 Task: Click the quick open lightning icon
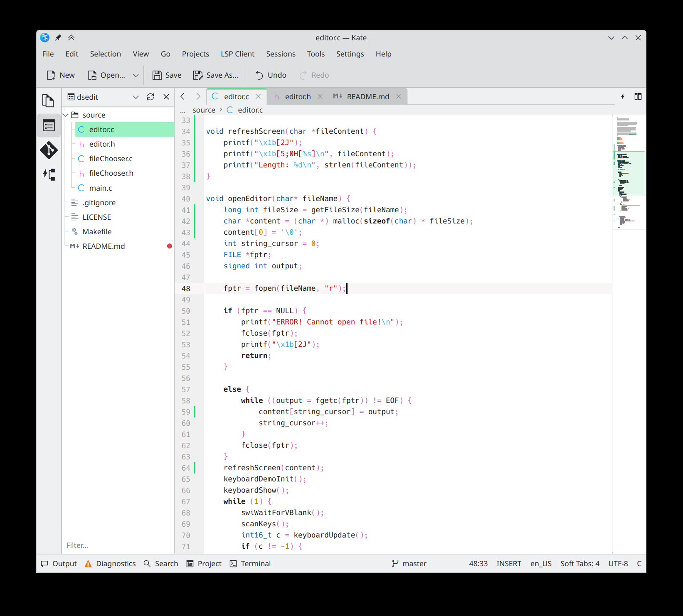click(x=622, y=96)
